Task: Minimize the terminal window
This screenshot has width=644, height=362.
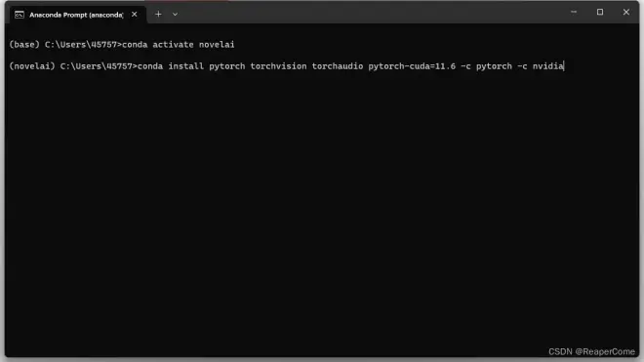Action: pyautogui.click(x=574, y=13)
